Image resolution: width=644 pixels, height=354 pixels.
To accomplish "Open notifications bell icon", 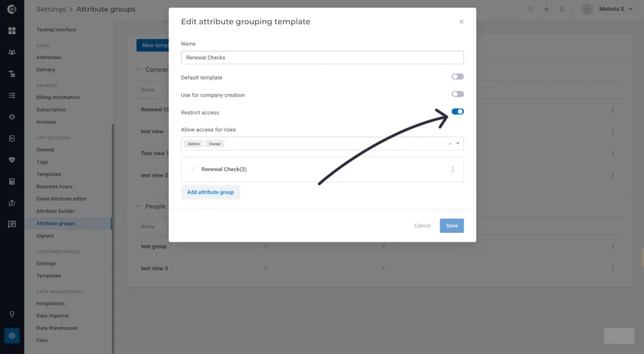I will (562, 9).
